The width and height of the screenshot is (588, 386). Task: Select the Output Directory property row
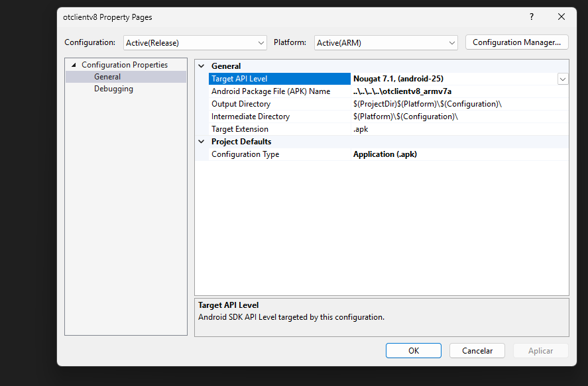pos(241,104)
